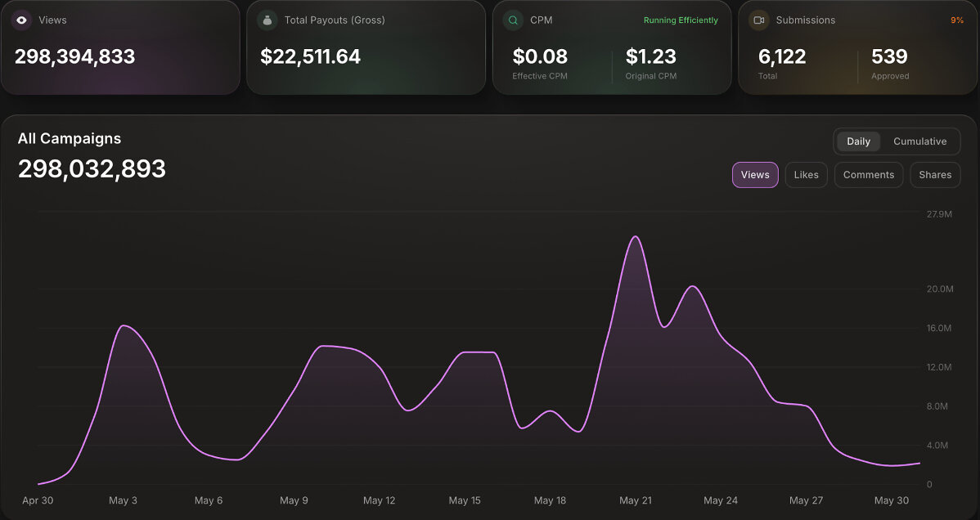Click the All Campaigns heading
The image size is (980, 520).
tap(70, 139)
